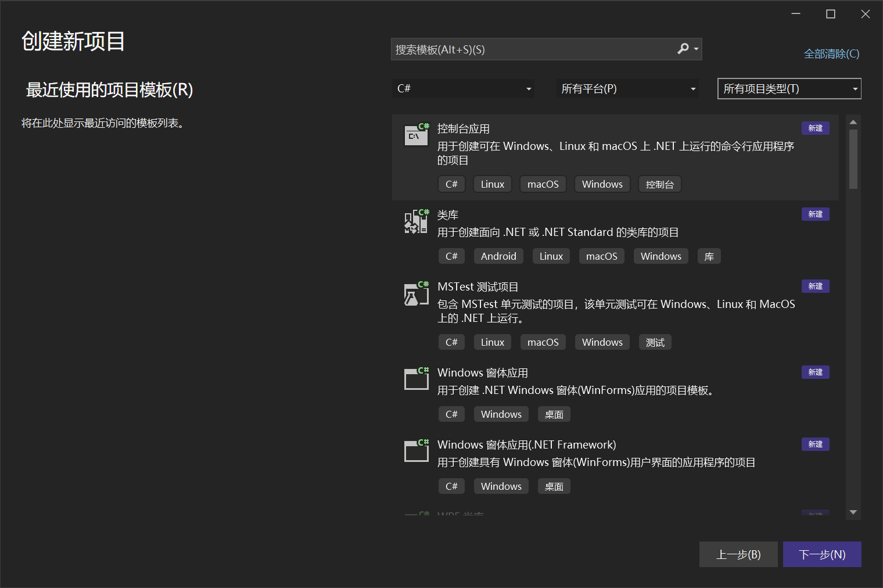This screenshot has height=588, width=883.
Task: Click the 新建 badge on 类库
Action: [815, 214]
